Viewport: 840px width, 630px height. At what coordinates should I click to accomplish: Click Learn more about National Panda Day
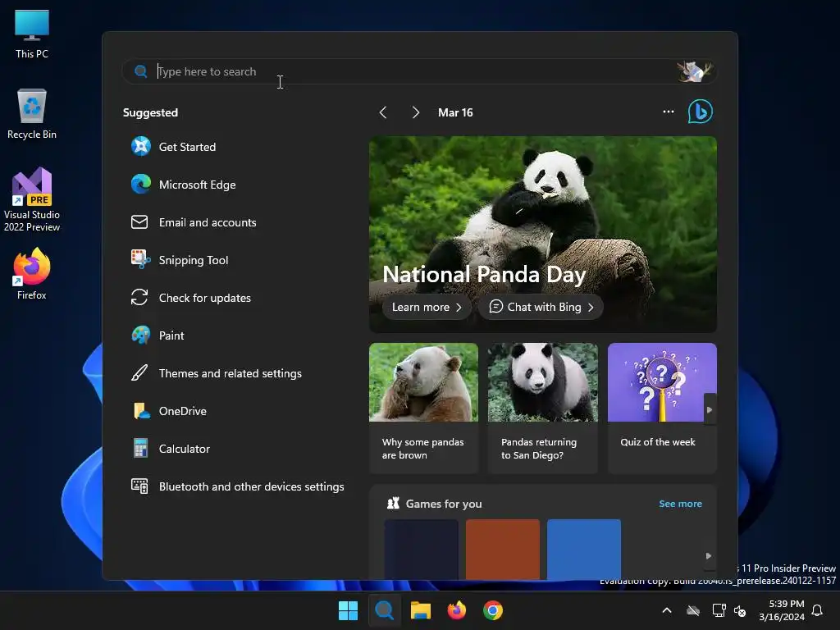coord(427,307)
